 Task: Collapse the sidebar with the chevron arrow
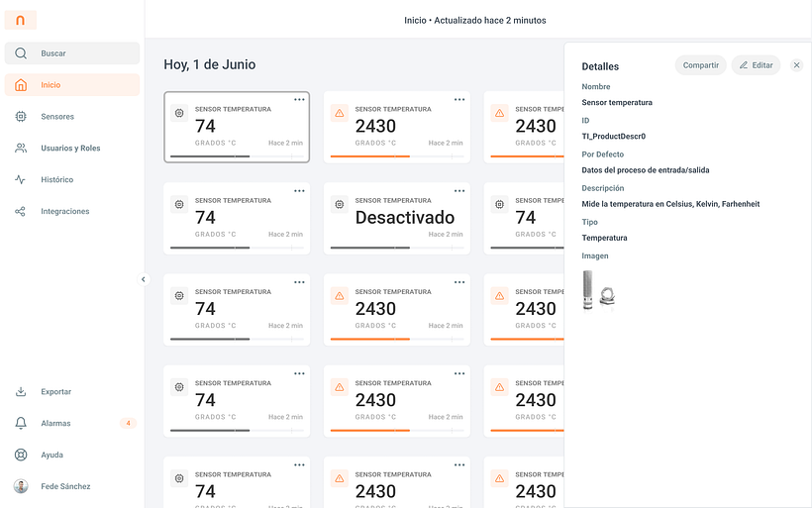coord(143,279)
